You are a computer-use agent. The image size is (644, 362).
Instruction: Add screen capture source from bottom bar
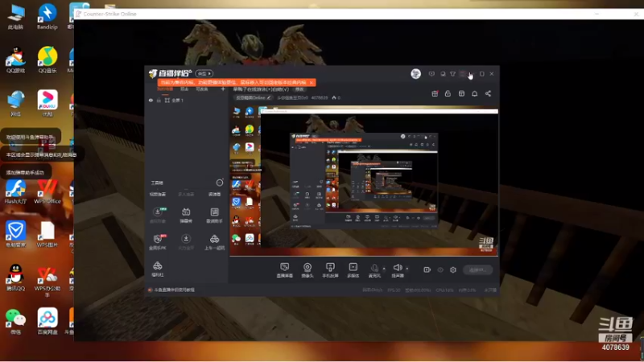[285, 270]
